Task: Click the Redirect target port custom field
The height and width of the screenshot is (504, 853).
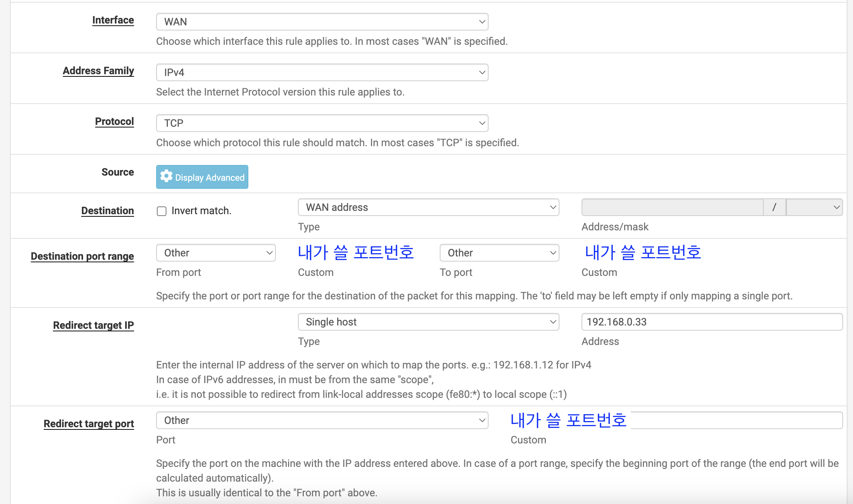Action: [736, 421]
